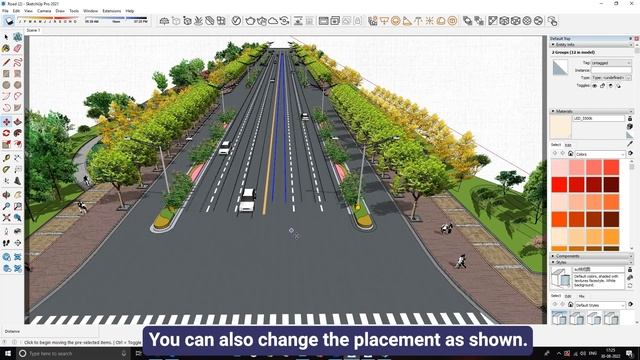The height and width of the screenshot is (360, 640).
Task: Select the Freehand drawing tool
Action: pyautogui.click(x=18, y=62)
